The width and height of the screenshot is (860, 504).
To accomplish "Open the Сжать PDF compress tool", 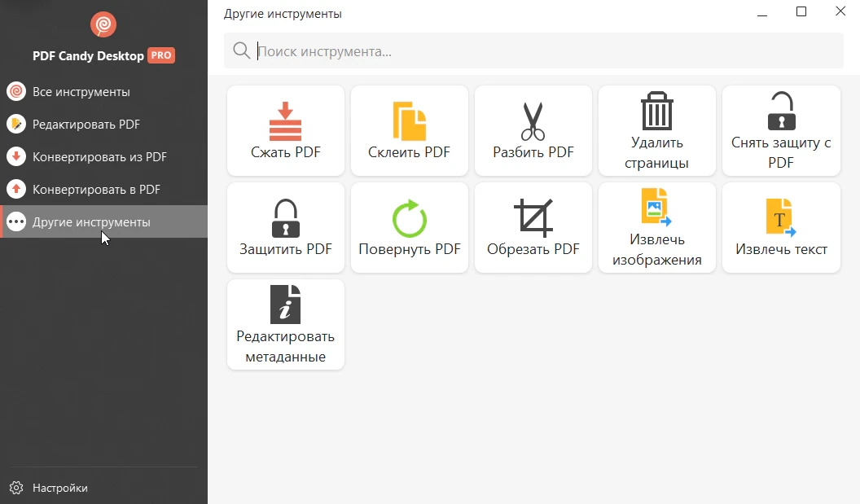I will pos(285,130).
